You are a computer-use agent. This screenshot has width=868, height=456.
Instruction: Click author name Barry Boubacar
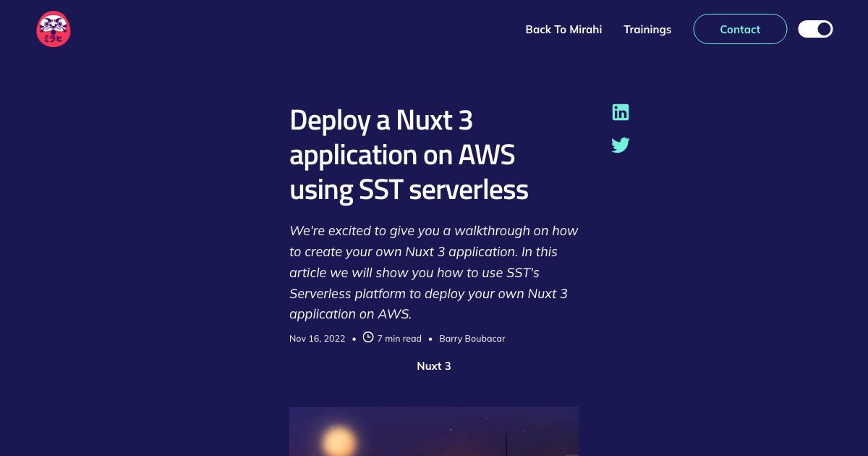point(472,338)
